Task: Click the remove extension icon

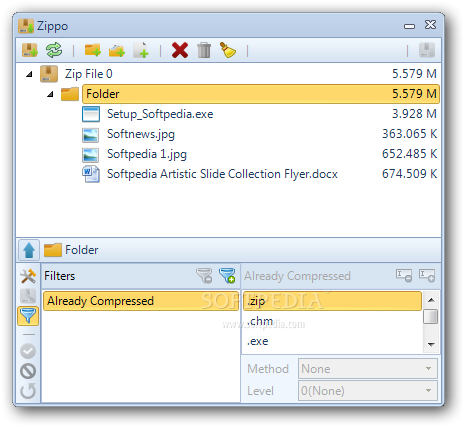Action: point(404,276)
